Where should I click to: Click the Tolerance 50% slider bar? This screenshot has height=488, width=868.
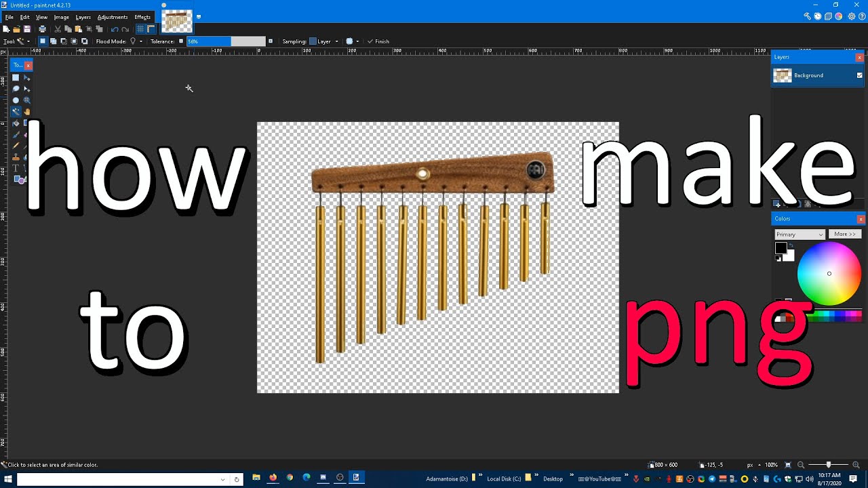point(226,41)
